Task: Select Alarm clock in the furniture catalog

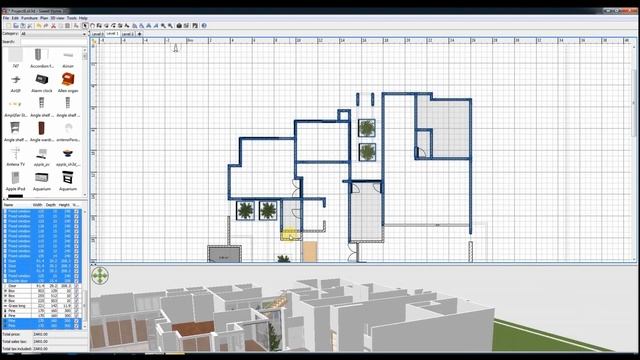Action: [x=42, y=83]
